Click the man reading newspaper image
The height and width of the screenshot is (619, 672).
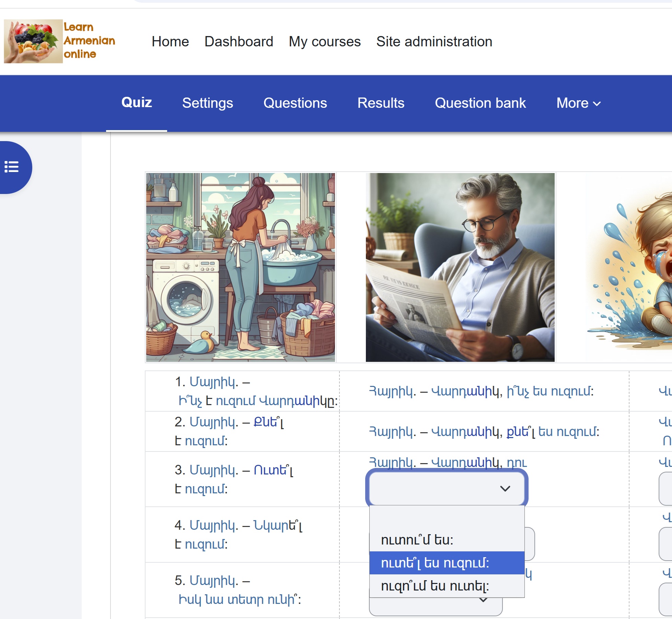tap(460, 267)
